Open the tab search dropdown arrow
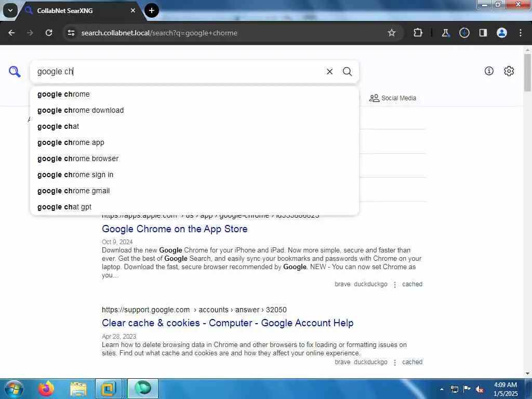The height and width of the screenshot is (399, 532). pyautogui.click(x=10, y=10)
